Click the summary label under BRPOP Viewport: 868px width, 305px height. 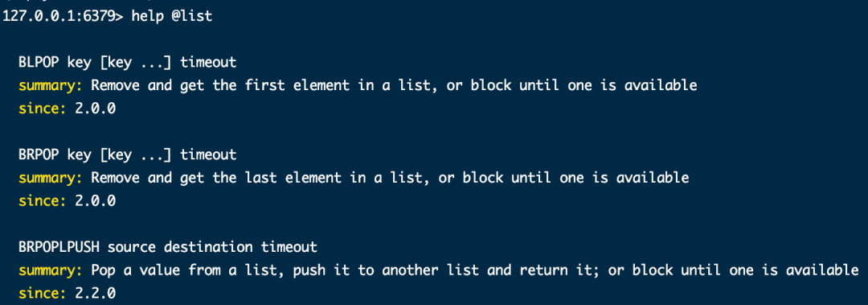click(x=51, y=178)
